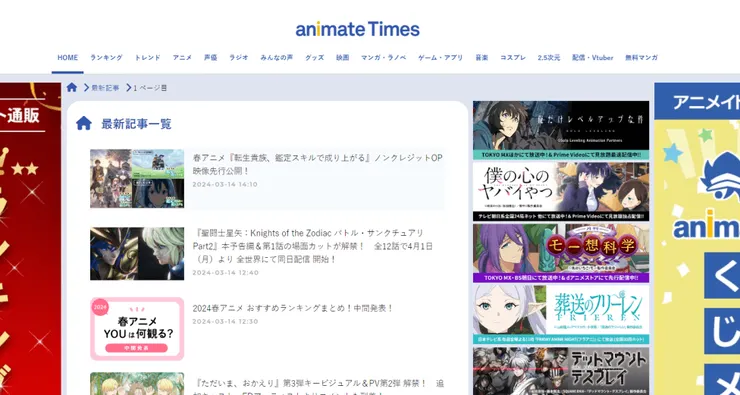Go to the 2.5次元 section
This screenshot has height=395, width=740.
pyautogui.click(x=549, y=58)
